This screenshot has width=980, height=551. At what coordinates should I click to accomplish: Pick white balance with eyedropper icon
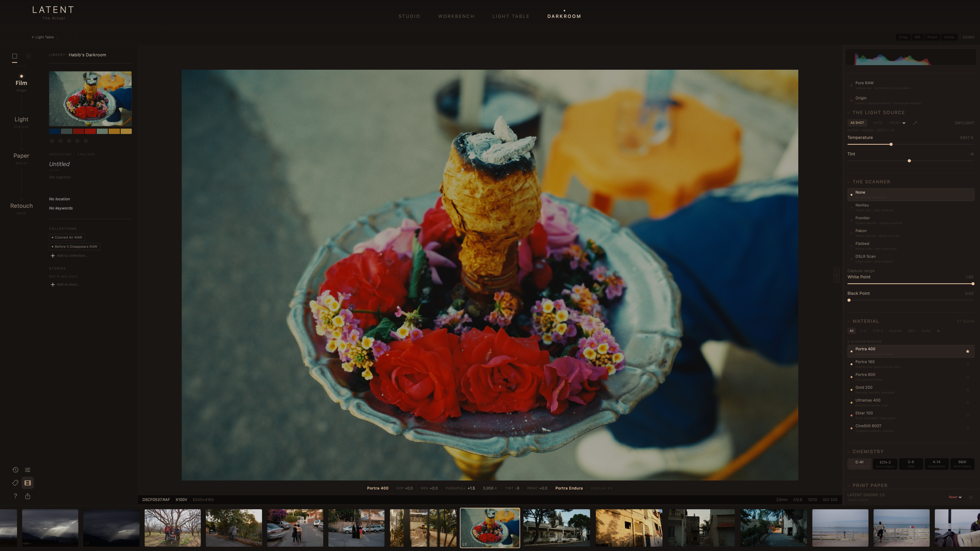915,123
